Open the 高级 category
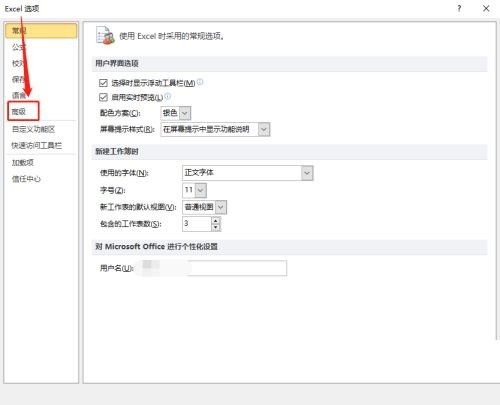This screenshot has width=500, height=405. [19, 111]
